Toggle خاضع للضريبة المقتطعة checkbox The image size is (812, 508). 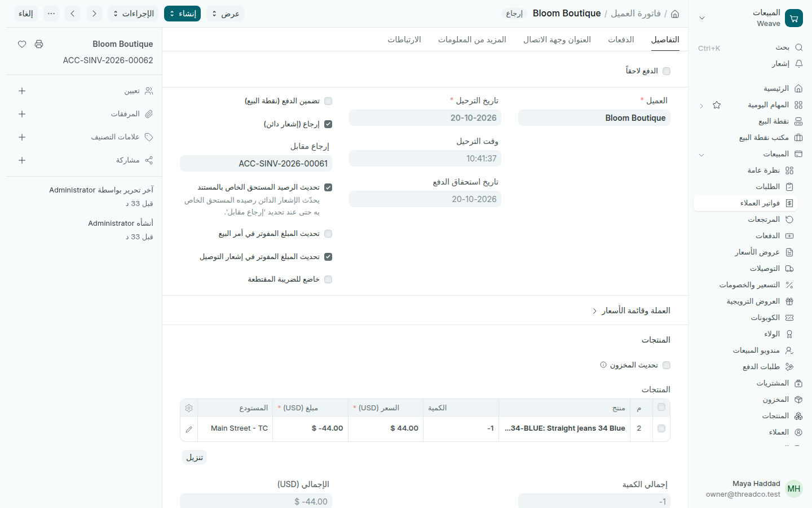click(328, 279)
